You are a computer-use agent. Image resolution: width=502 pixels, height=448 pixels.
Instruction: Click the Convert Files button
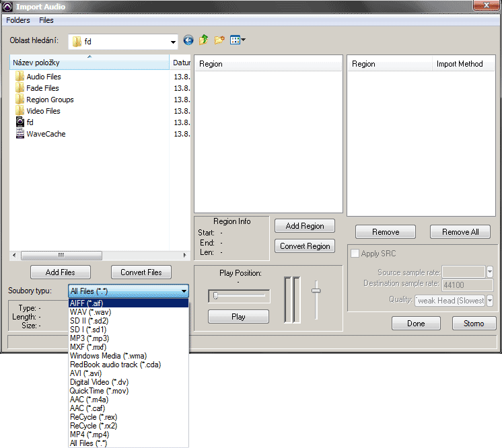point(141,272)
